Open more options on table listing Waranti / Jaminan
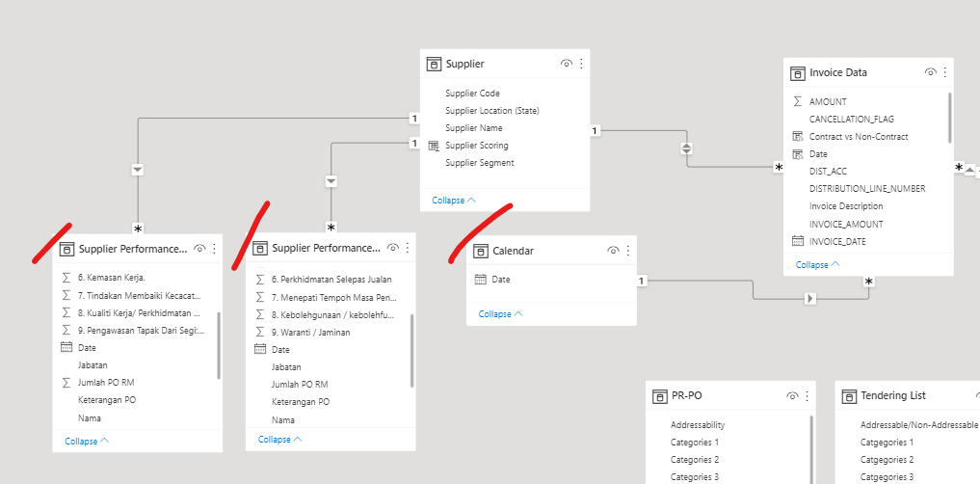This screenshot has width=980, height=484. tap(408, 248)
